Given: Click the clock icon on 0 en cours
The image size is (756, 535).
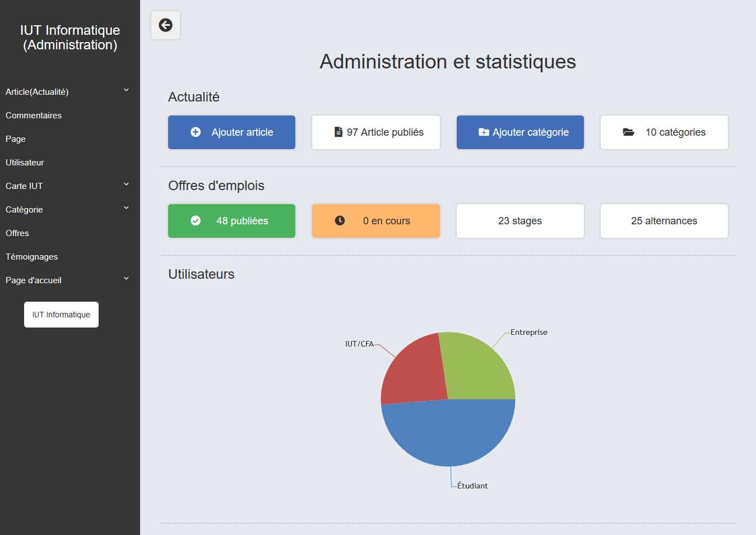Looking at the screenshot, I should pos(340,221).
